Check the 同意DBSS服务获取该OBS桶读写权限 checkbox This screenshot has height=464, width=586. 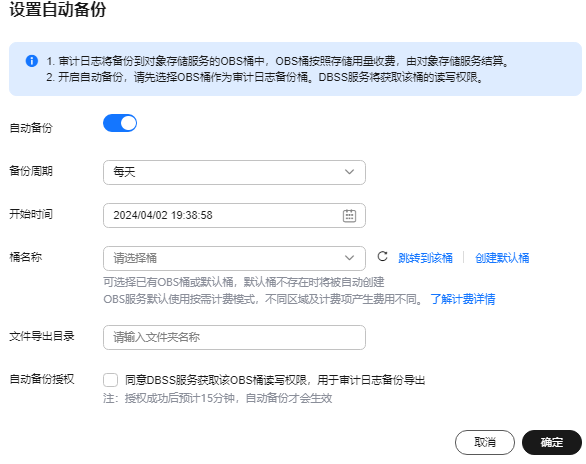coord(111,380)
